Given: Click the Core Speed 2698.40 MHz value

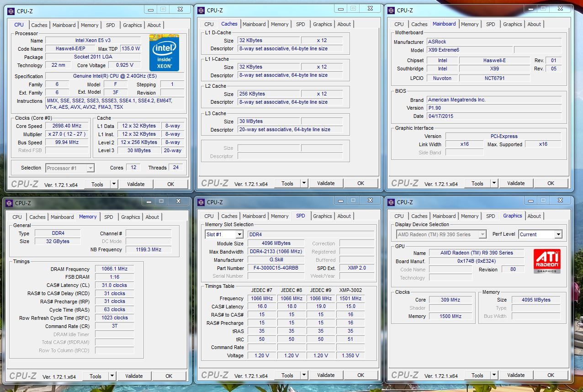Looking at the screenshot, I should [x=68, y=126].
